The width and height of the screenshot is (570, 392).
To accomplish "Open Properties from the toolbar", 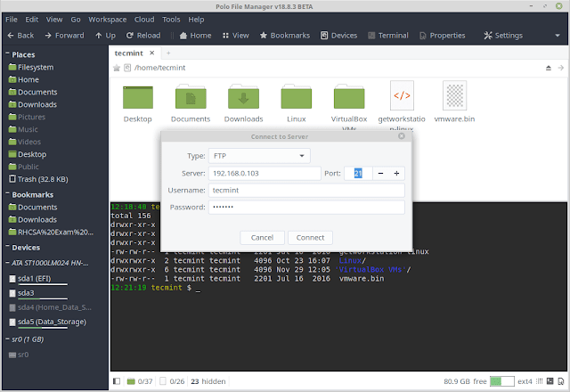I will click(x=442, y=36).
